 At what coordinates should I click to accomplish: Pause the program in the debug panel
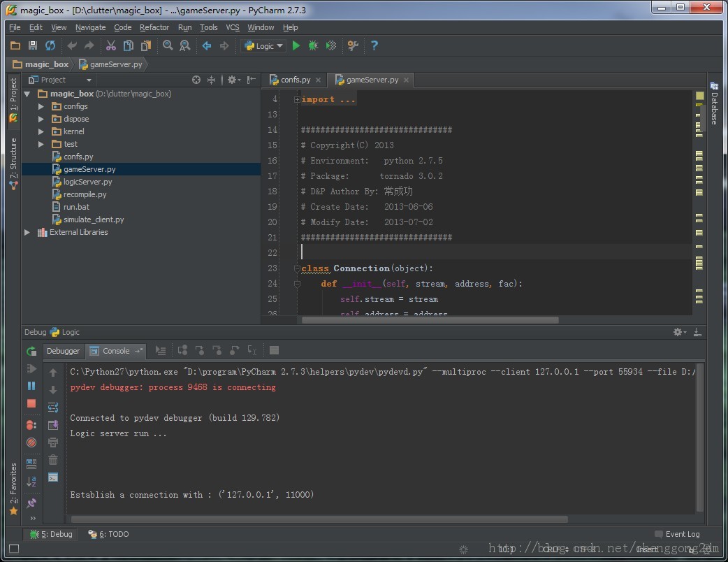pos(31,386)
